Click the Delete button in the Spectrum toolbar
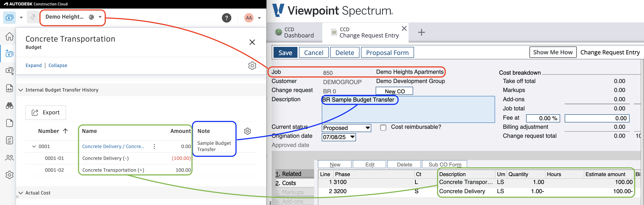This screenshot has width=644, height=205. pos(345,53)
